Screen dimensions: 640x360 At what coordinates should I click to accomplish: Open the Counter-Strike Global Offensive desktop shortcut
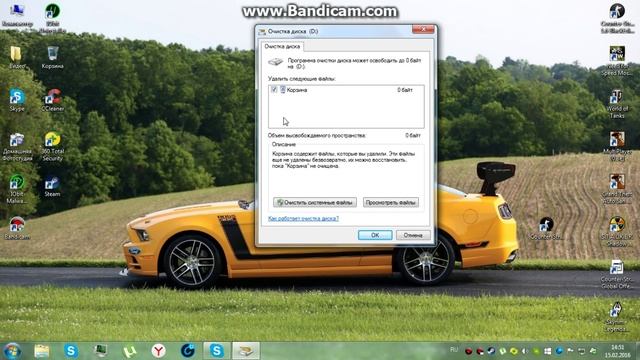pos(617,274)
